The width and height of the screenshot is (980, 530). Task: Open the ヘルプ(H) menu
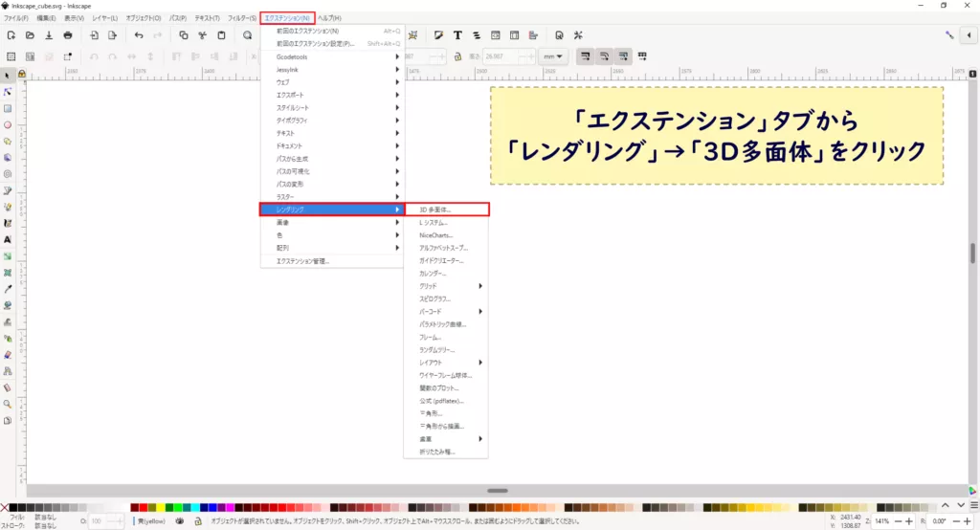click(x=329, y=18)
